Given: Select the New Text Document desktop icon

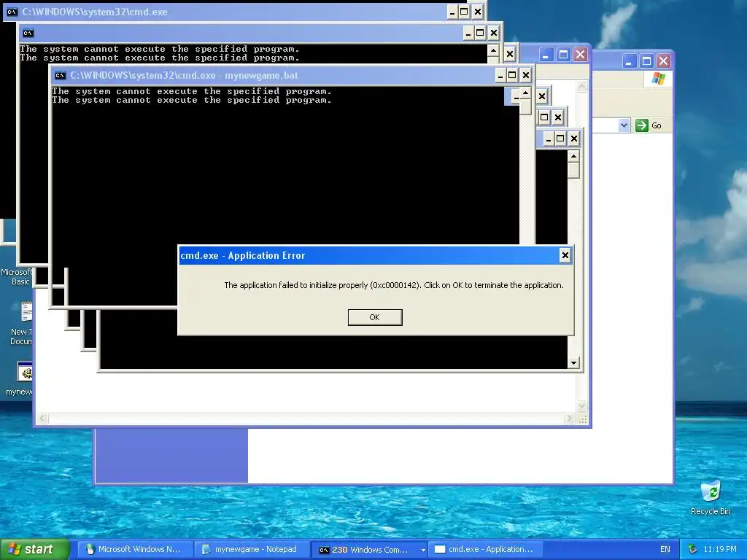Looking at the screenshot, I should 20,324.
